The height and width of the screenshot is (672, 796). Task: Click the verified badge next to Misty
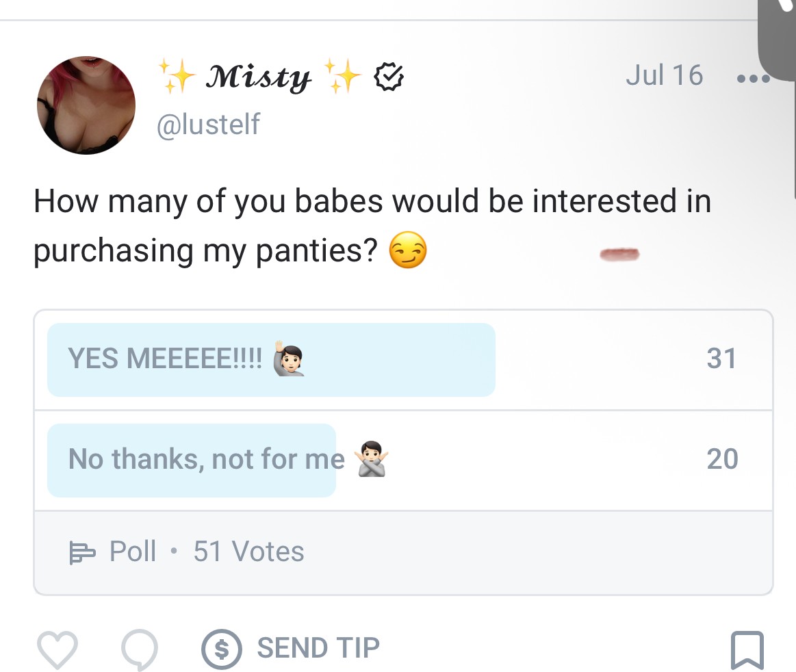click(x=389, y=77)
